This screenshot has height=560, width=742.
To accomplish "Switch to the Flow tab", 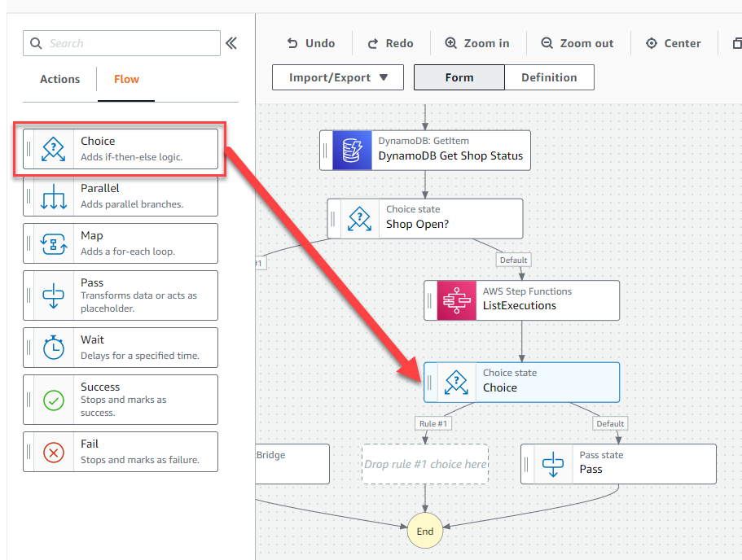I will (126, 79).
